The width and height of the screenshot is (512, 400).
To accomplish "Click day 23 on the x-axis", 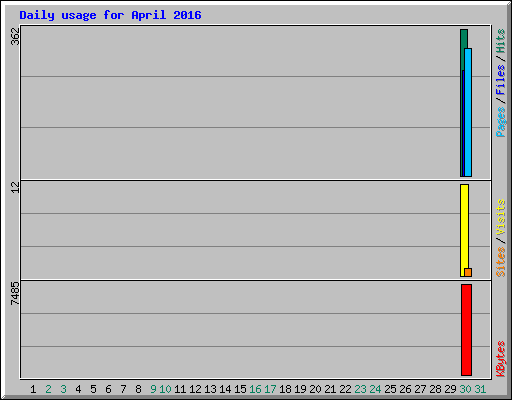I will pyautogui.click(x=360, y=389).
